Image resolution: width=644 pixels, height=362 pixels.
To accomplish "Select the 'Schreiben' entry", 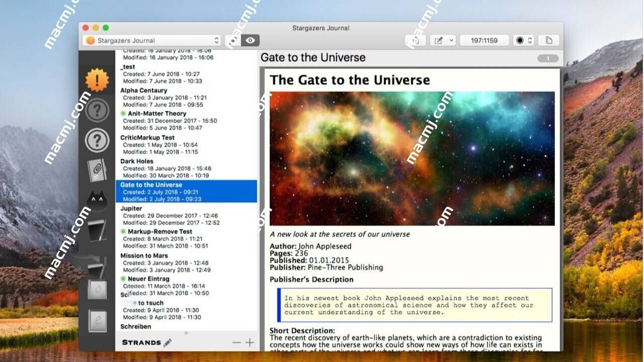I will click(x=186, y=326).
